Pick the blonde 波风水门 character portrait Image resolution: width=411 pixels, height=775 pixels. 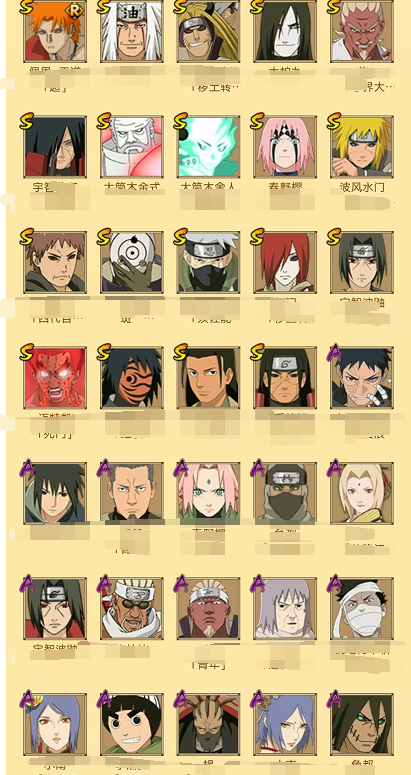[x=362, y=147]
